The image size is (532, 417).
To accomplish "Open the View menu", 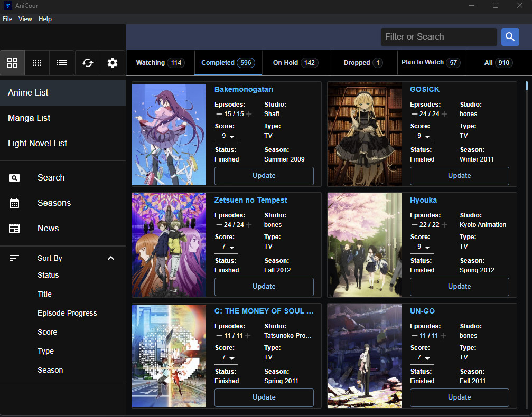I will [25, 19].
